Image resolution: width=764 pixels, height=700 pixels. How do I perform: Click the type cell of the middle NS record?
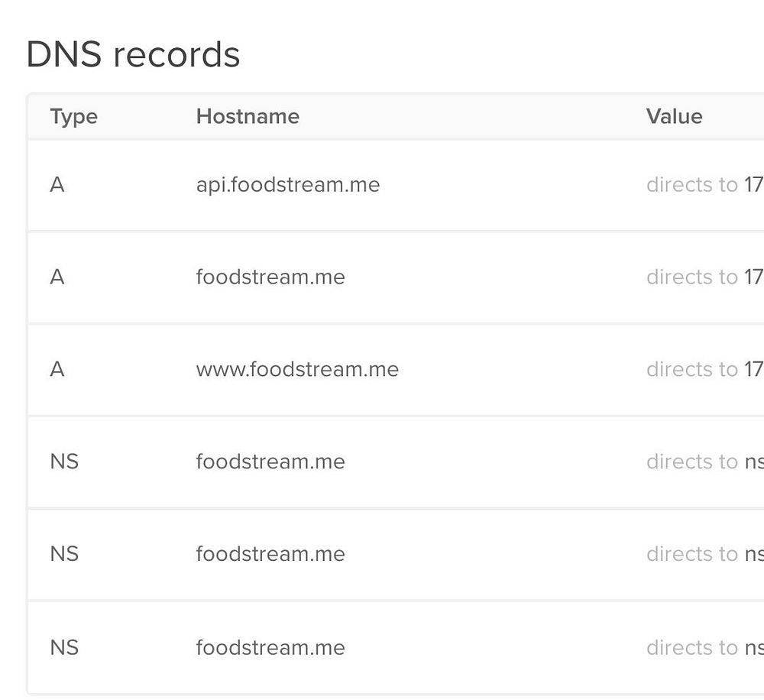click(64, 553)
